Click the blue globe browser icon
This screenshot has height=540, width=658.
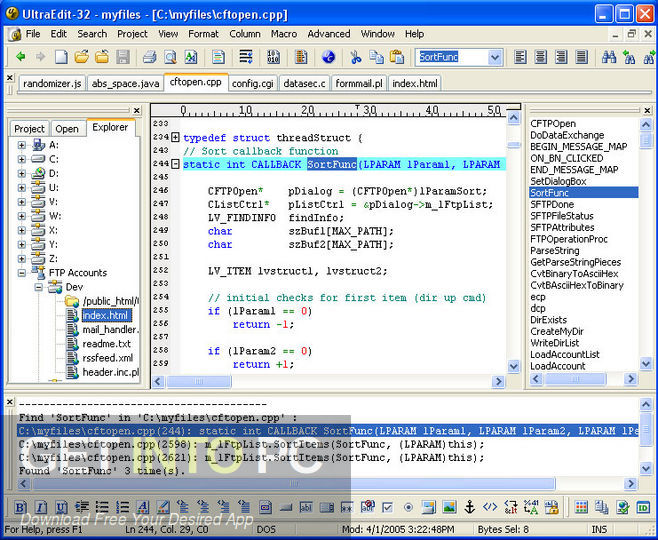coord(329,57)
